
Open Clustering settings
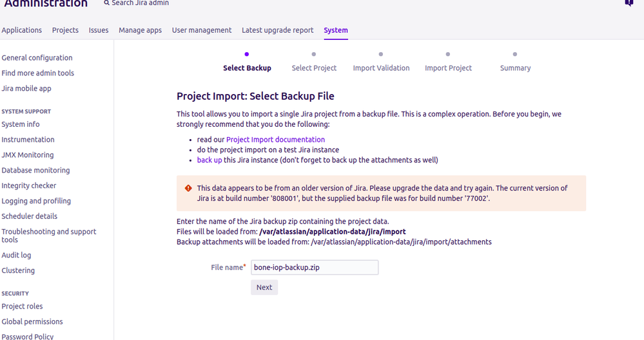[x=18, y=270]
